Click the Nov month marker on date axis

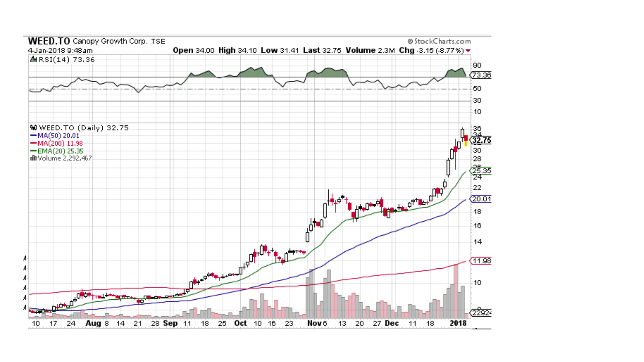[x=314, y=323]
